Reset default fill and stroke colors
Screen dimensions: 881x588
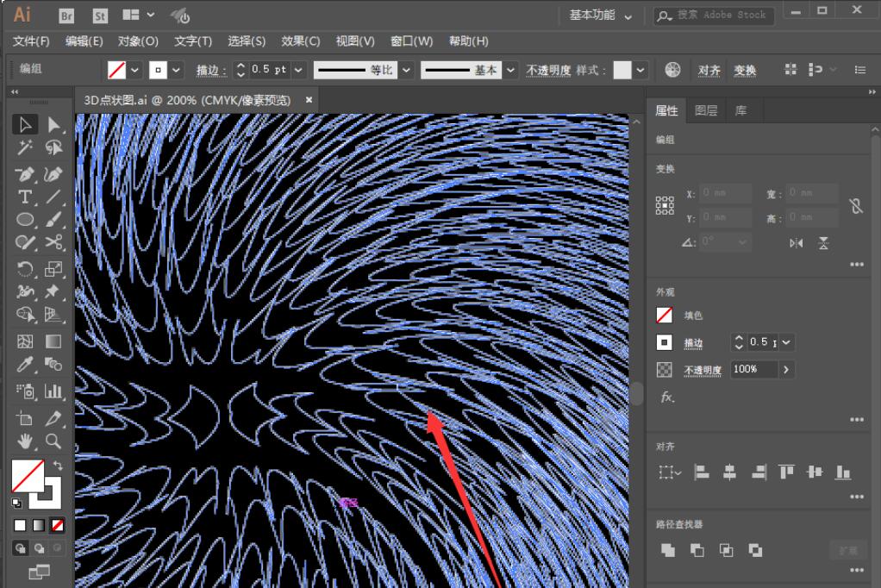(x=17, y=503)
